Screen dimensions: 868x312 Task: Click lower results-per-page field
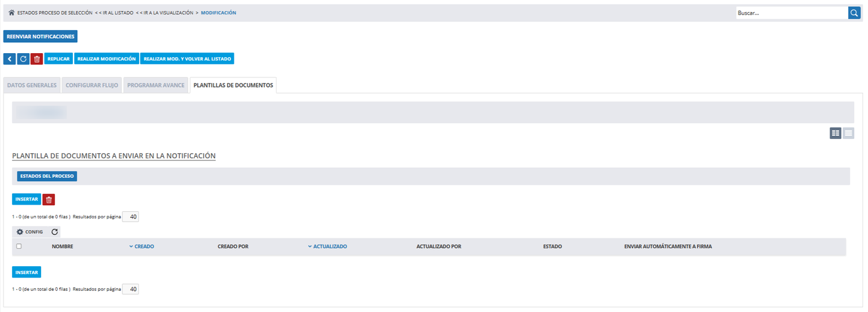[x=131, y=289]
